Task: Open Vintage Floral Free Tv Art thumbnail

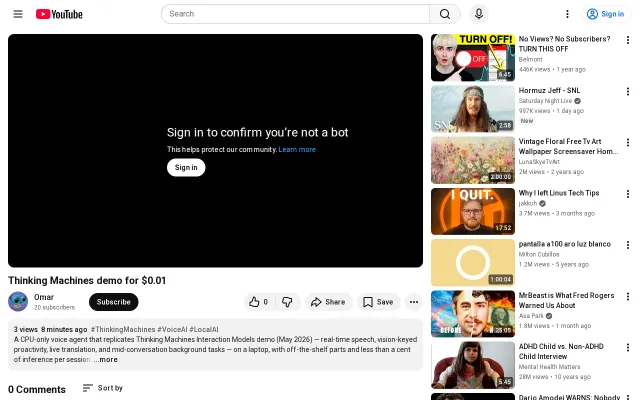Action: coord(473,160)
